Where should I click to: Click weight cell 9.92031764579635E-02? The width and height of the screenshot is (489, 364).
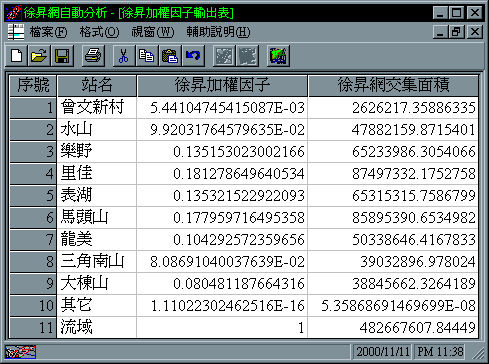tap(222, 130)
